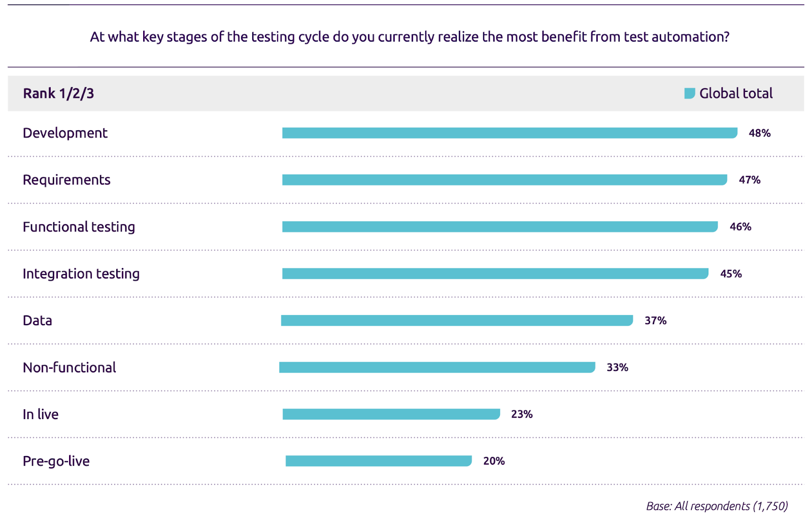Screen dimensions: 812x523
Task: Click the Non-functional bar at 33%
Action: (437, 367)
